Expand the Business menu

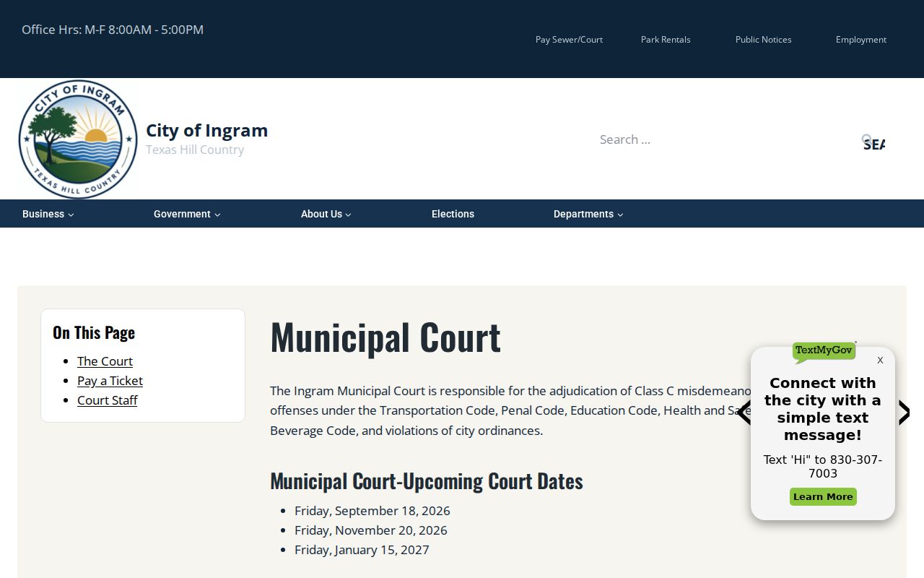tap(48, 214)
